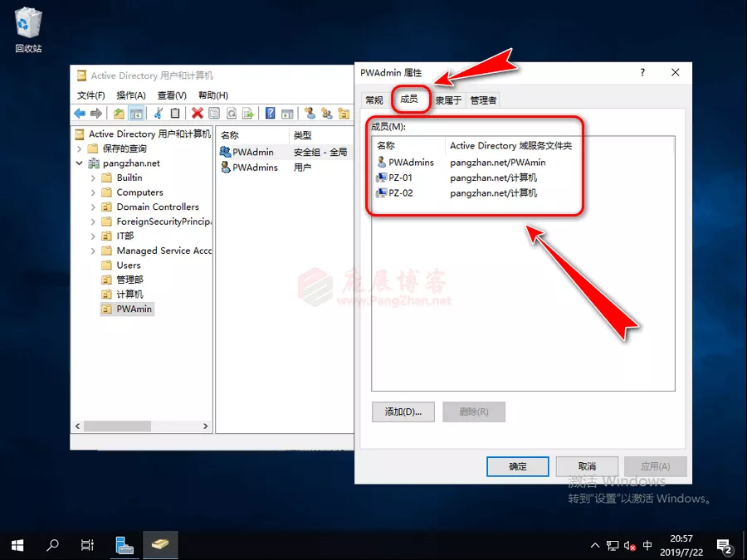
Task: Expand the Builtin tree node
Action: [92, 178]
